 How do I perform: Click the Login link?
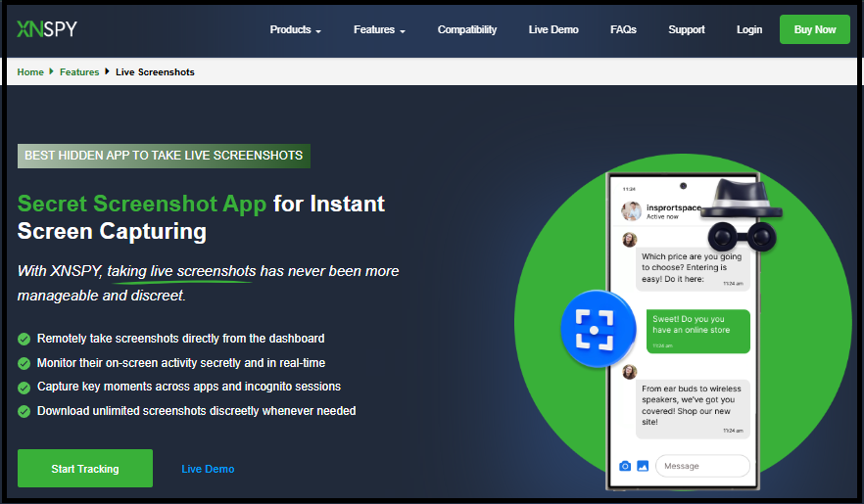(749, 29)
